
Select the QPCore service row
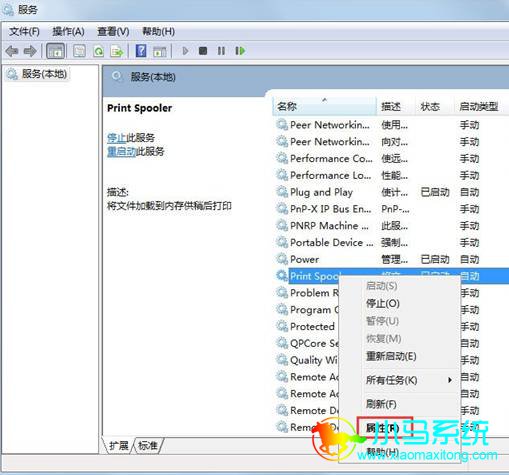coord(314,343)
